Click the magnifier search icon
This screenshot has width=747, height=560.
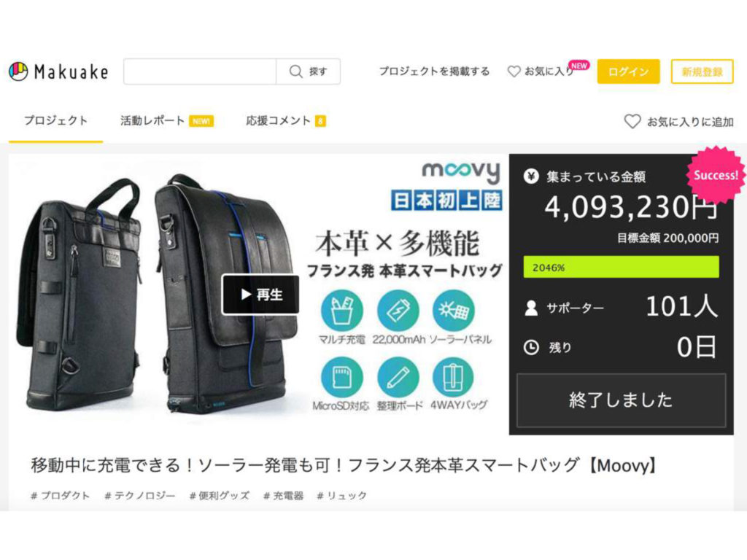pyautogui.click(x=296, y=71)
